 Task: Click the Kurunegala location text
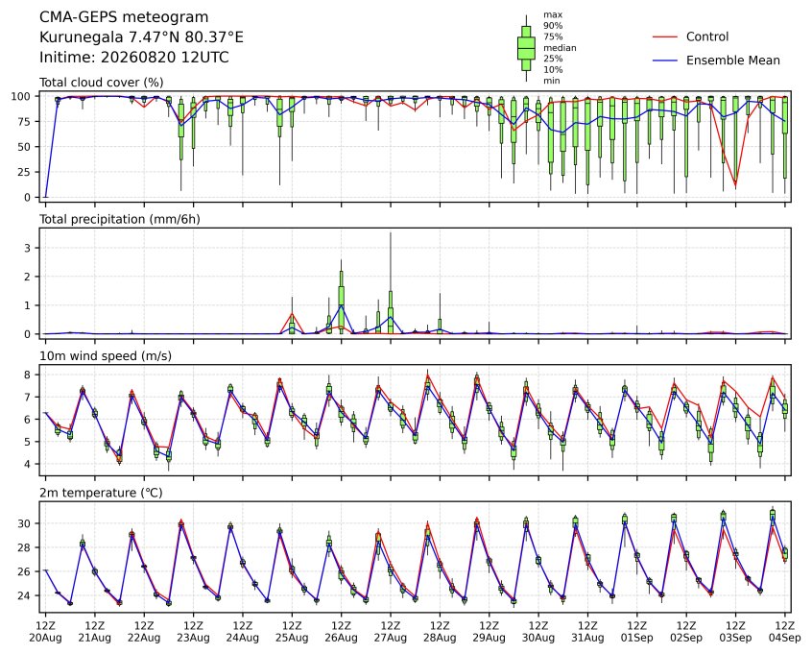tap(141, 37)
